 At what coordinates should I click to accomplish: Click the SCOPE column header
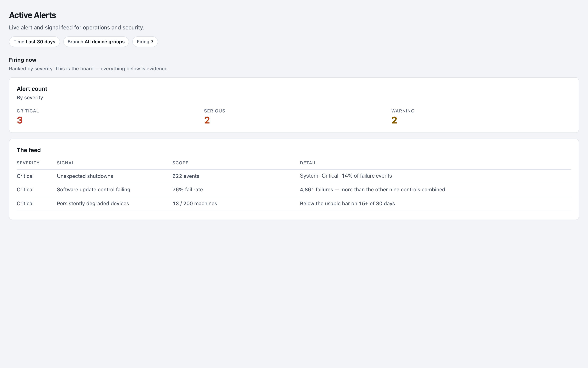(180, 163)
